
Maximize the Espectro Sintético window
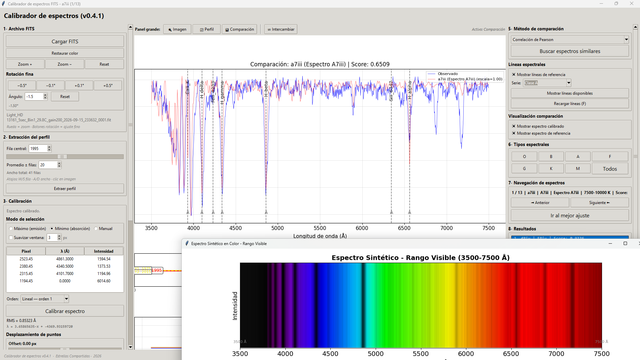(625, 243)
